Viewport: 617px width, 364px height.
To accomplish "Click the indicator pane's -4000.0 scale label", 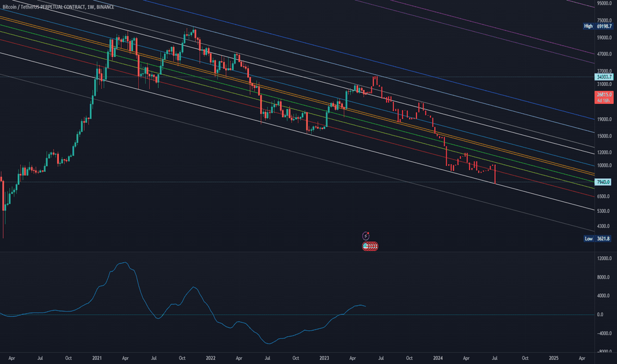I will coord(604,334).
